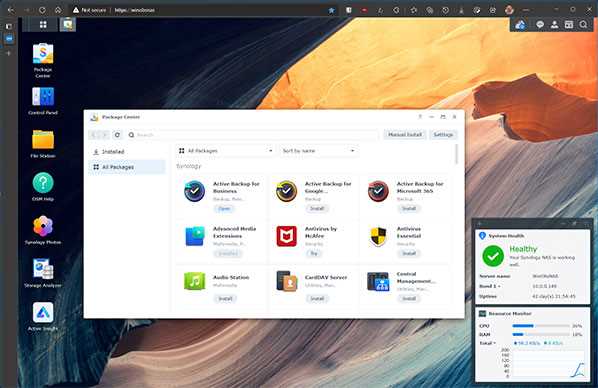Click the Active Backup for Microsoft 365 icon
The width and height of the screenshot is (598, 388).
pos(378,191)
